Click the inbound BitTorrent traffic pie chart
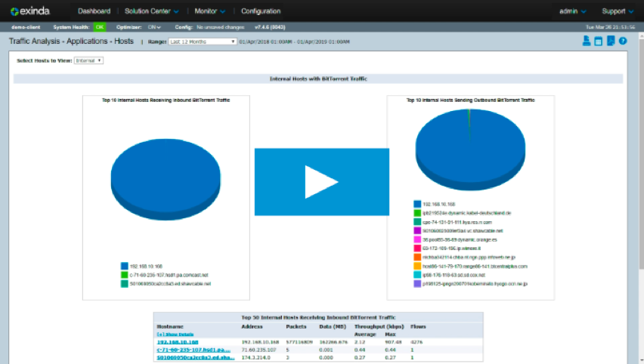644x364 pixels. tap(165, 174)
